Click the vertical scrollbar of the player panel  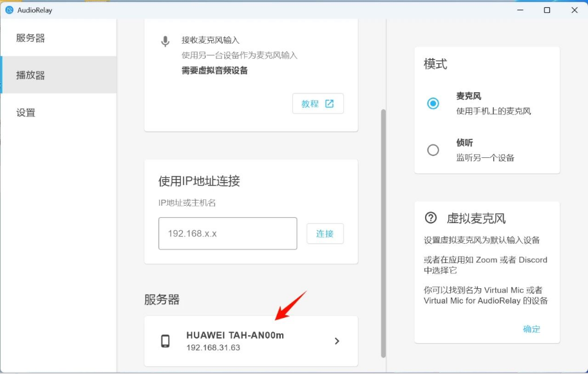click(x=383, y=233)
